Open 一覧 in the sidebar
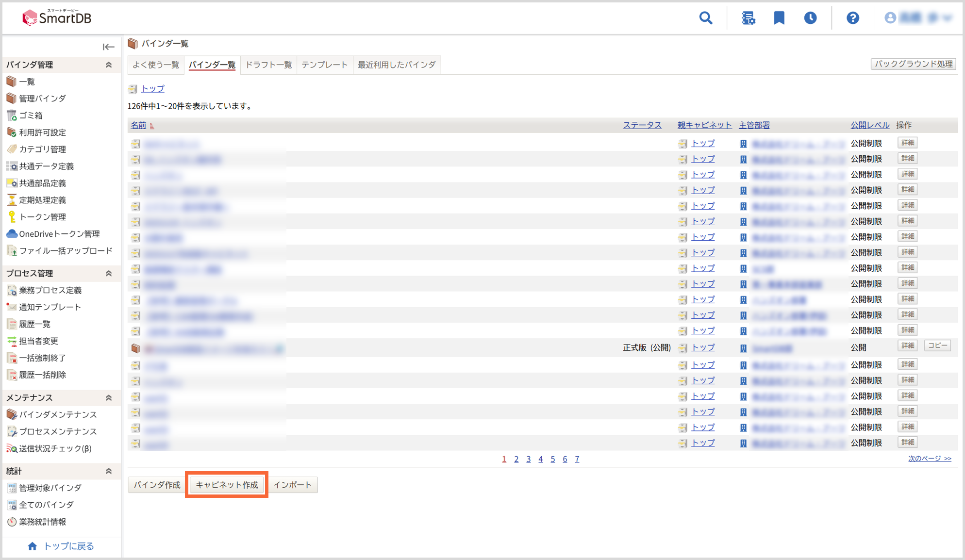Image resolution: width=965 pixels, height=560 pixels. coord(27,82)
